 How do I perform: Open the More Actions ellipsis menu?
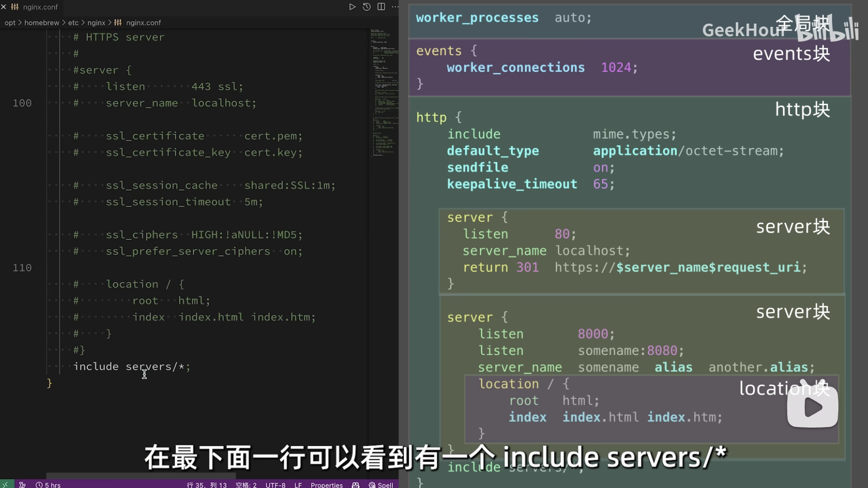coord(395,7)
